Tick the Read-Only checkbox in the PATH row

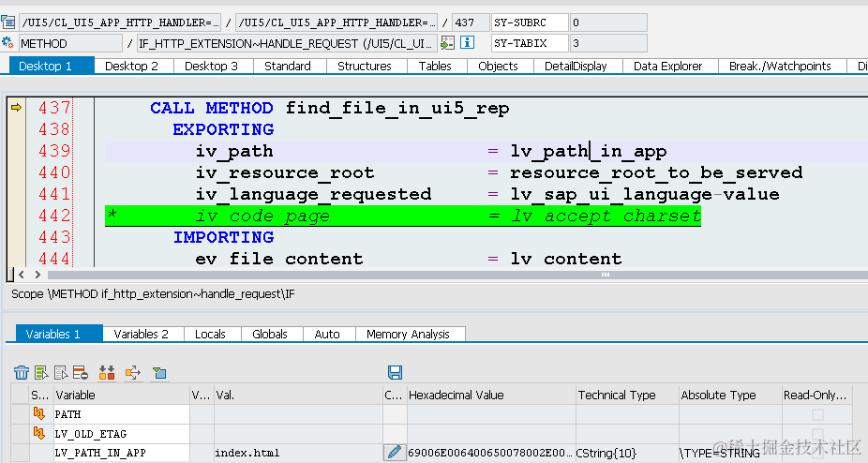[817, 414]
